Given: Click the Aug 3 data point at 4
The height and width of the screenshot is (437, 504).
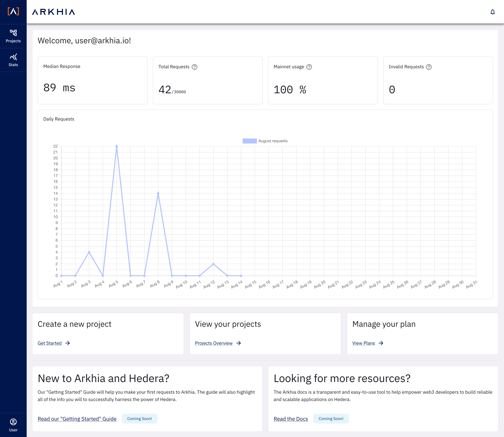Looking at the screenshot, I should coord(89,252).
